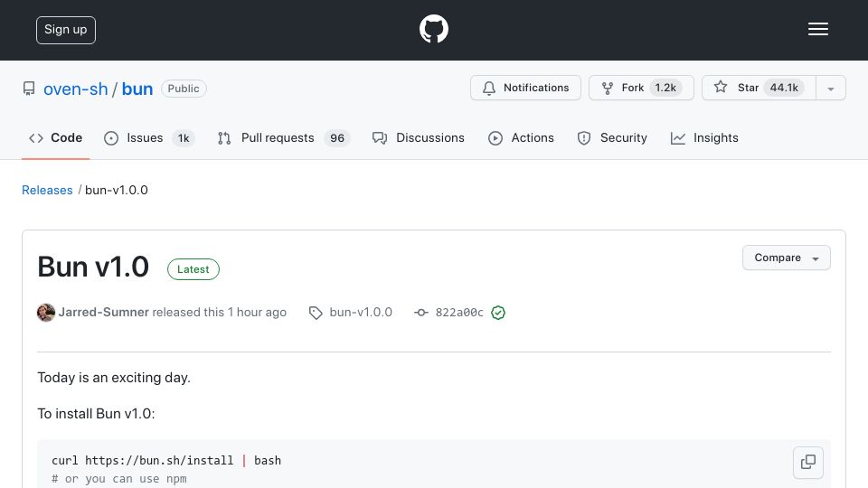The height and width of the screenshot is (488, 868).
Task: Click the 'To install Bun v1.0:' text
Action: pyautogui.click(x=97, y=414)
